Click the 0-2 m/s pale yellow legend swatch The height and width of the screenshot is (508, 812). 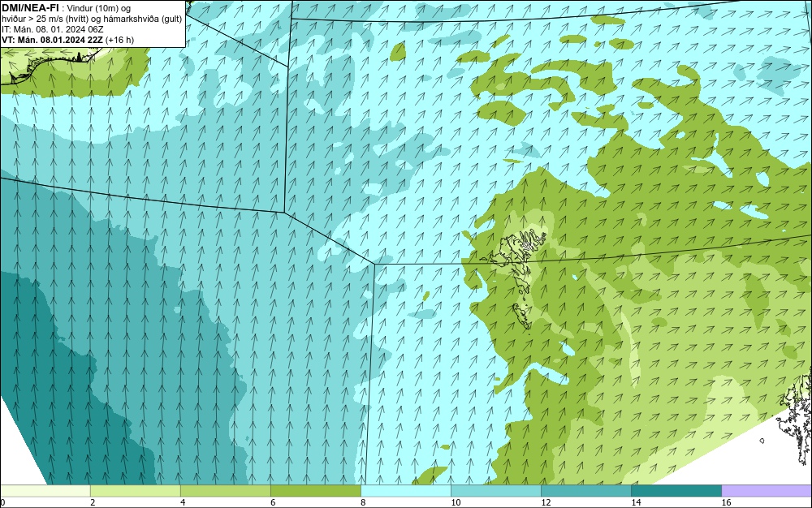point(45,490)
